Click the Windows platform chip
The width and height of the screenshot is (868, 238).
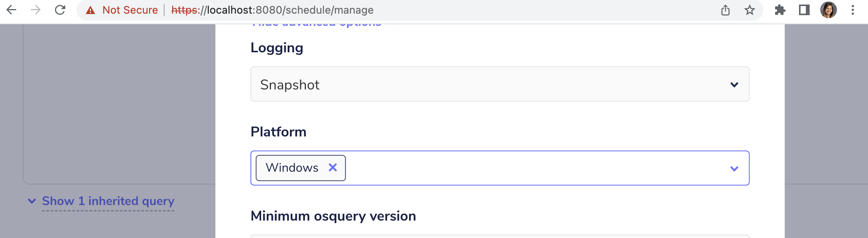pos(292,168)
